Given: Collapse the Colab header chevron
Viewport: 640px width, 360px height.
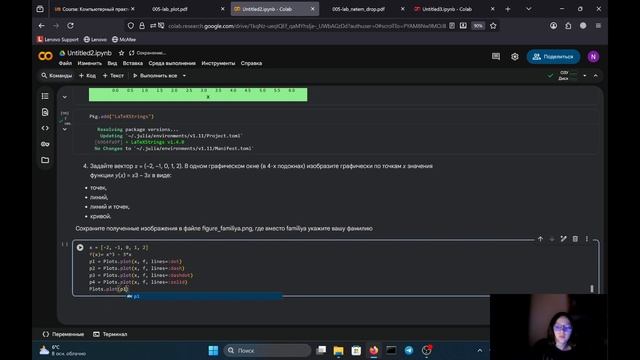Looking at the screenshot, I should coord(596,76).
